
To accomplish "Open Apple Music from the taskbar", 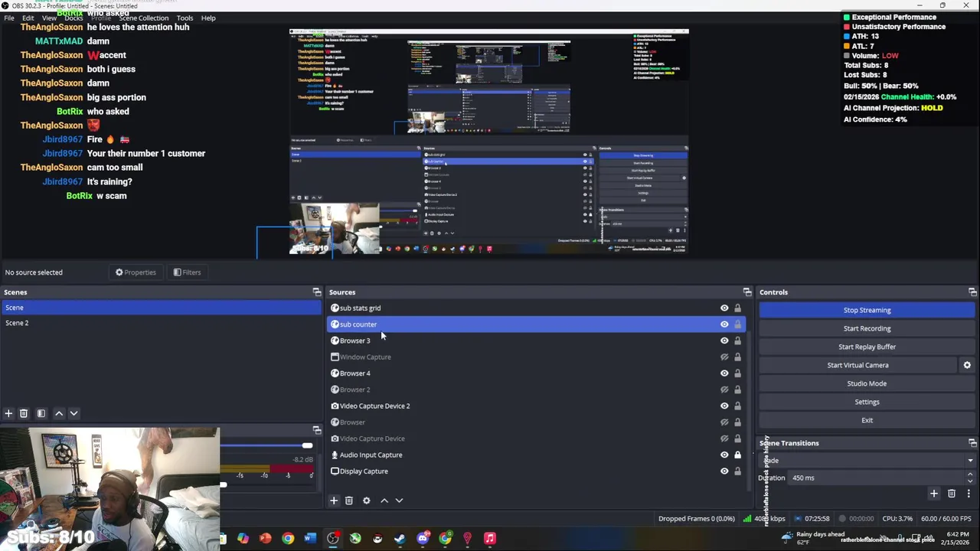I will (x=490, y=539).
